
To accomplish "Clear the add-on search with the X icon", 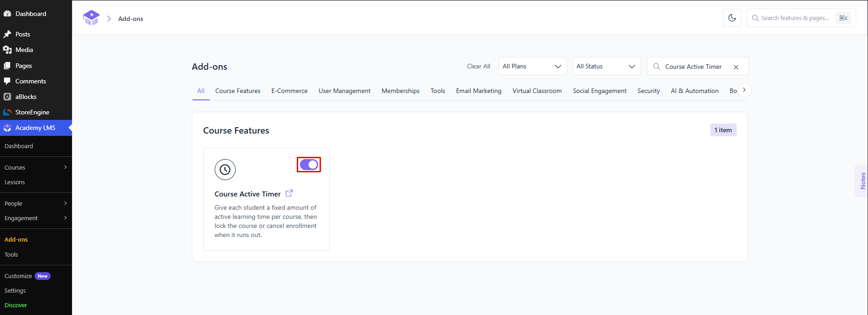I will [736, 67].
